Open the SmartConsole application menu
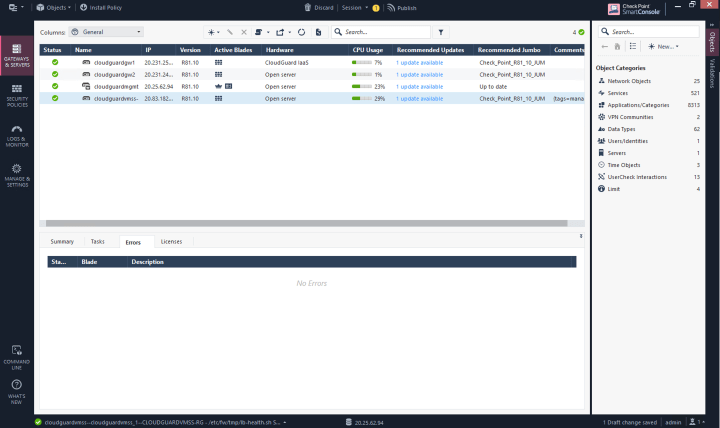The width and height of the screenshot is (720, 428). click(x=16, y=7)
